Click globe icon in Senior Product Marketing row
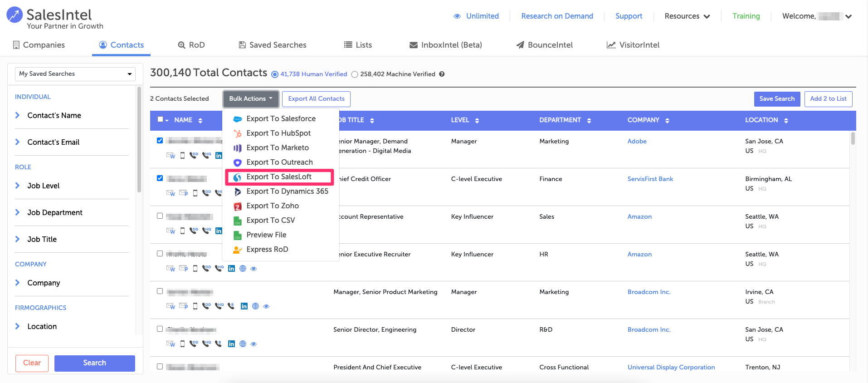The width and height of the screenshot is (868, 383). pos(255,306)
